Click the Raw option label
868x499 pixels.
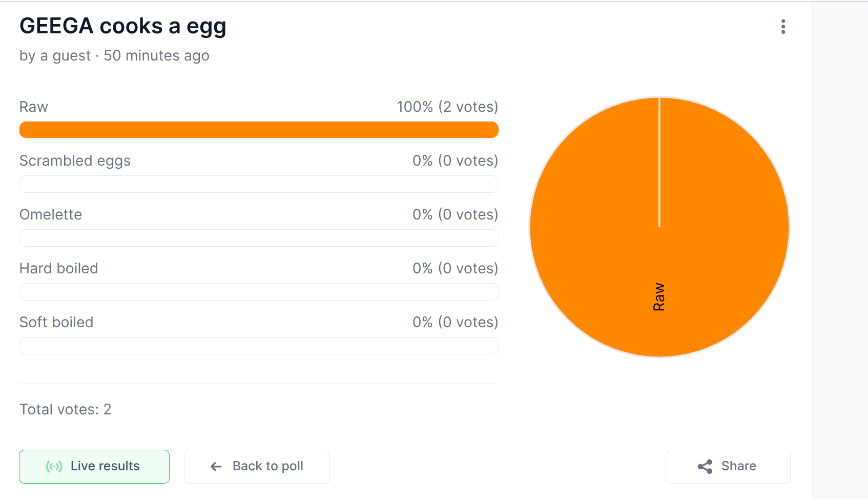coord(34,107)
